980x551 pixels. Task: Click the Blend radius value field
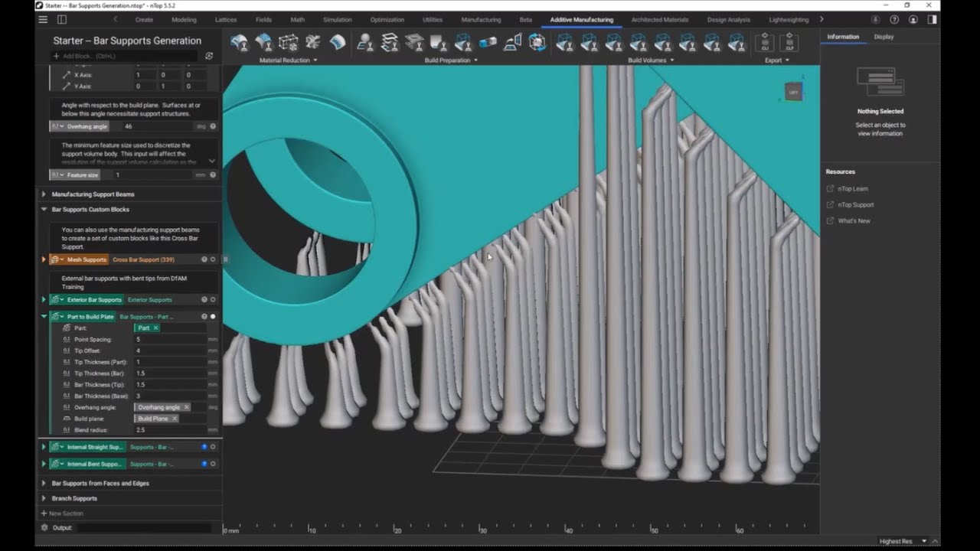pyautogui.click(x=171, y=430)
